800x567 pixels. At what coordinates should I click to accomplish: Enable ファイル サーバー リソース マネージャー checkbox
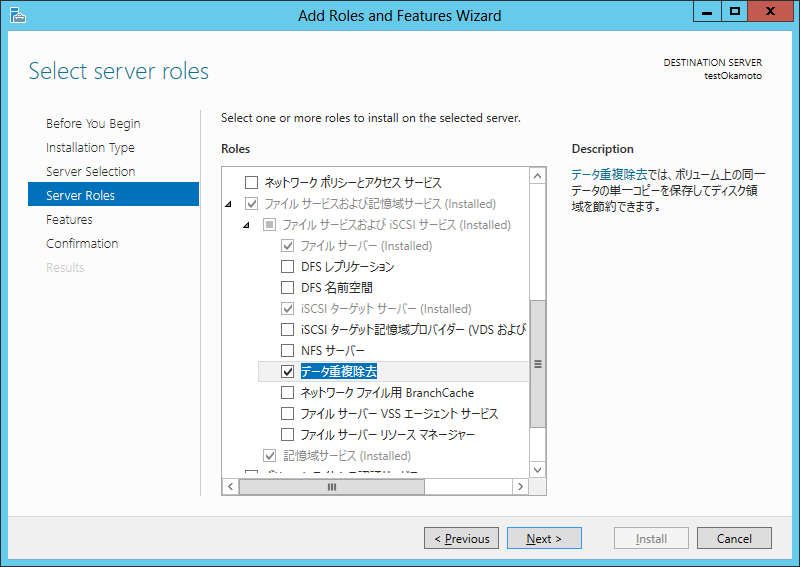click(x=288, y=435)
